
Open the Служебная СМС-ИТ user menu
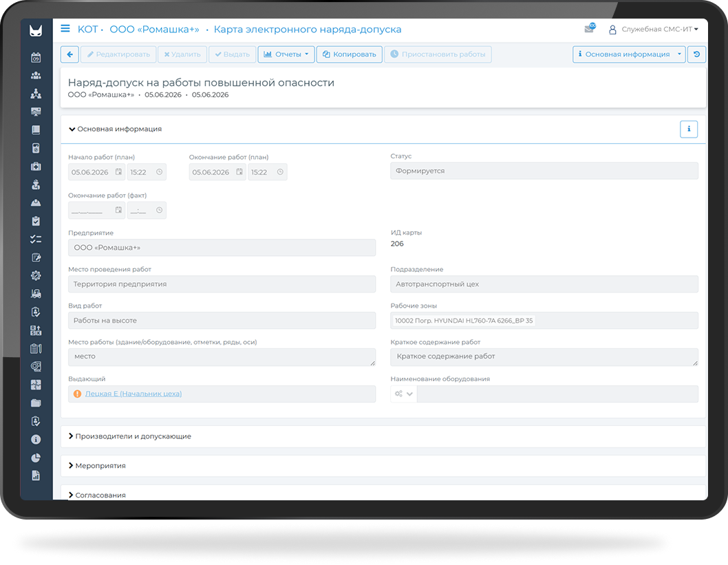[654, 30]
